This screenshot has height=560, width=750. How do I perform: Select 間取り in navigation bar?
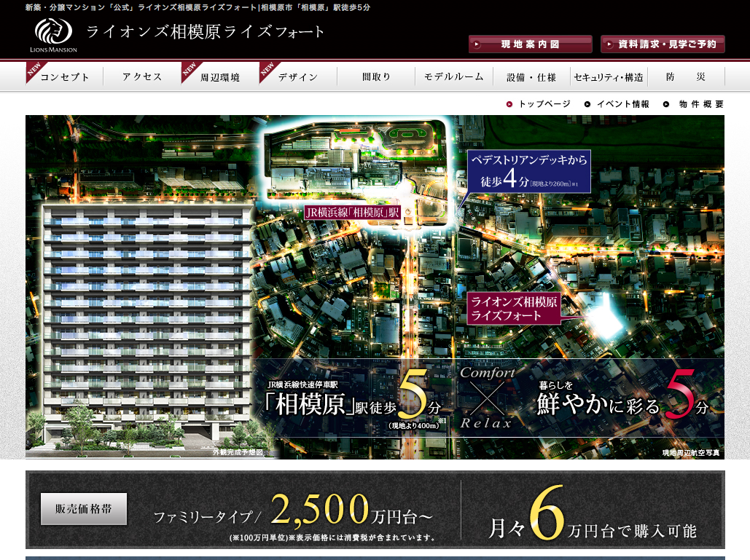376,77
